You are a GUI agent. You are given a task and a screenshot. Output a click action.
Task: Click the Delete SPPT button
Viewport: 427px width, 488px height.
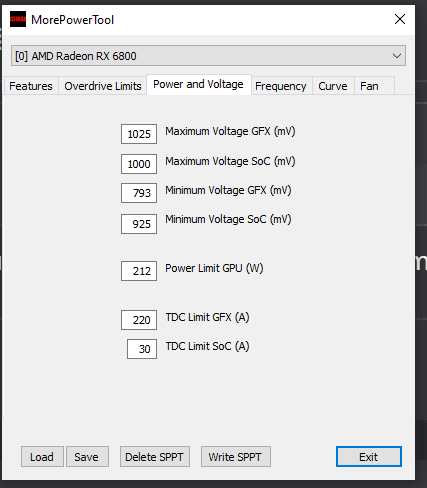(x=155, y=457)
